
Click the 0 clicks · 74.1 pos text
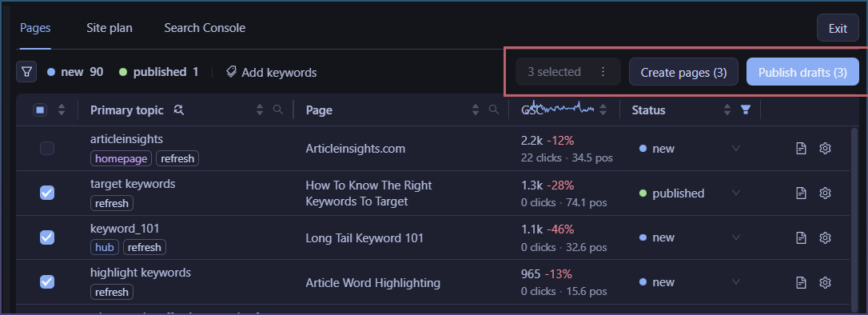(564, 202)
